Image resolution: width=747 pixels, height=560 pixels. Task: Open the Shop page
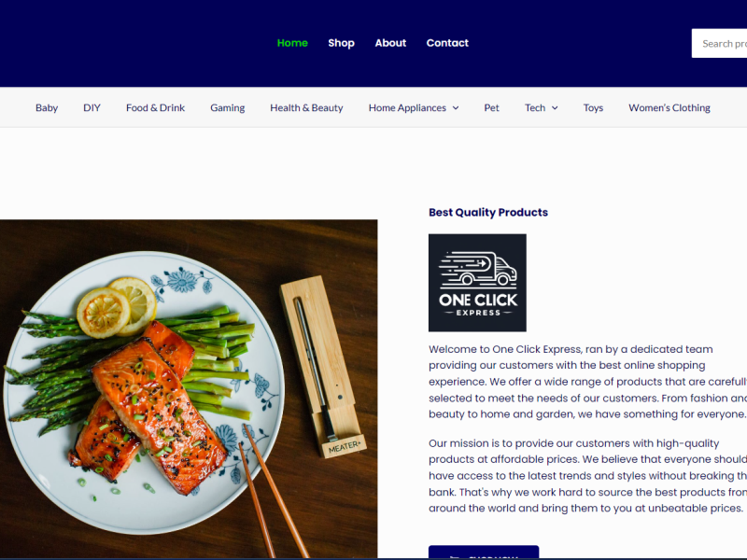341,43
